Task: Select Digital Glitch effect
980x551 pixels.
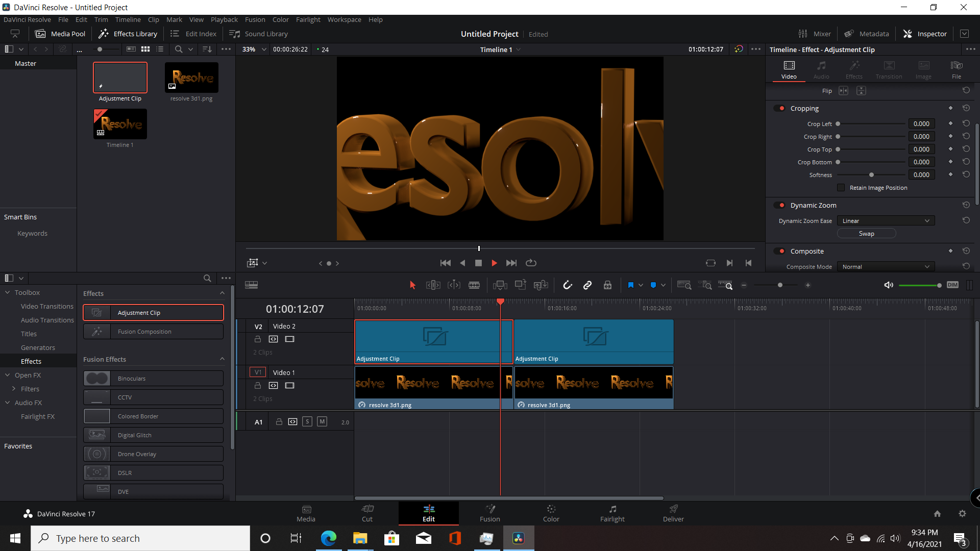Action: 153,435
